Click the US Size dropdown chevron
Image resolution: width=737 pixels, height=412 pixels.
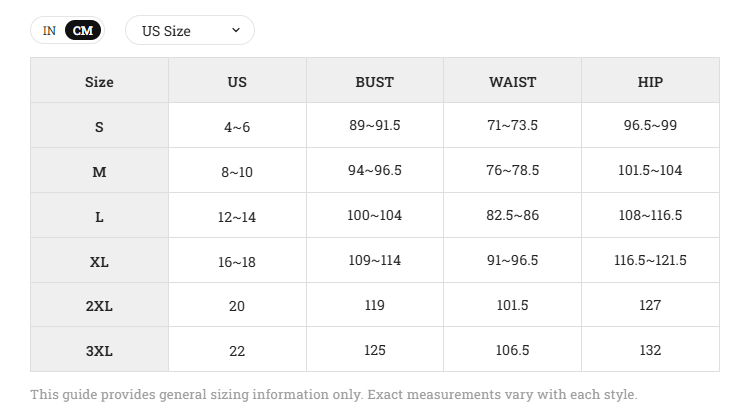[x=236, y=31]
